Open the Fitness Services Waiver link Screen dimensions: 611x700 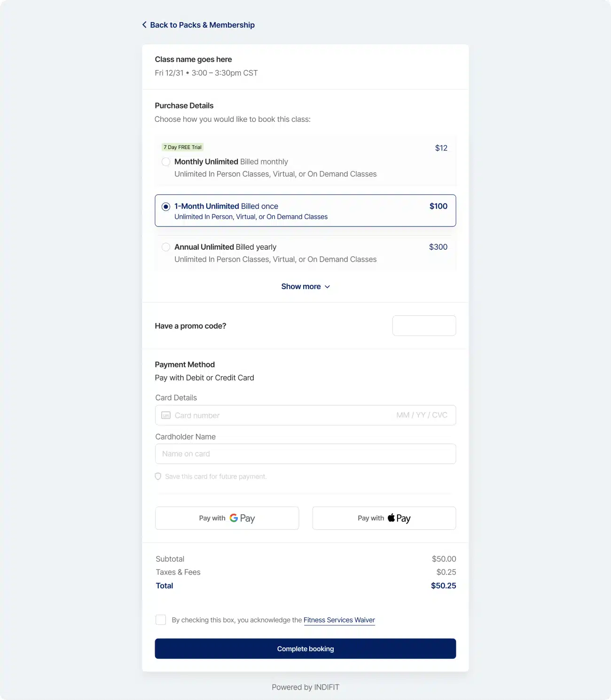pos(339,620)
